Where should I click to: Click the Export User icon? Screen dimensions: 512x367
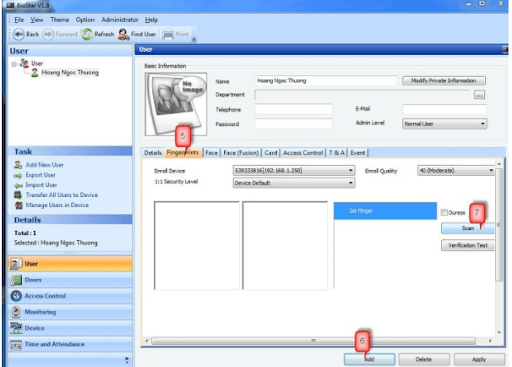(x=18, y=175)
